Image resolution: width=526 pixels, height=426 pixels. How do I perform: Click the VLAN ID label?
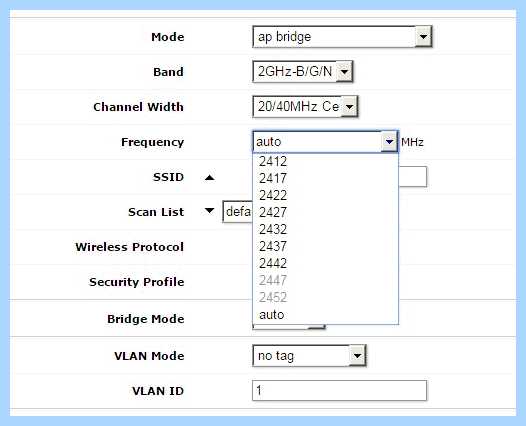click(158, 391)
